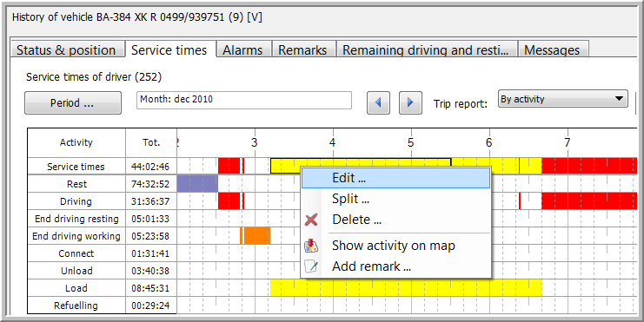Click the add remark notepad icon
The height and width of the screenshot is (322, 644).
pos(311,266)
